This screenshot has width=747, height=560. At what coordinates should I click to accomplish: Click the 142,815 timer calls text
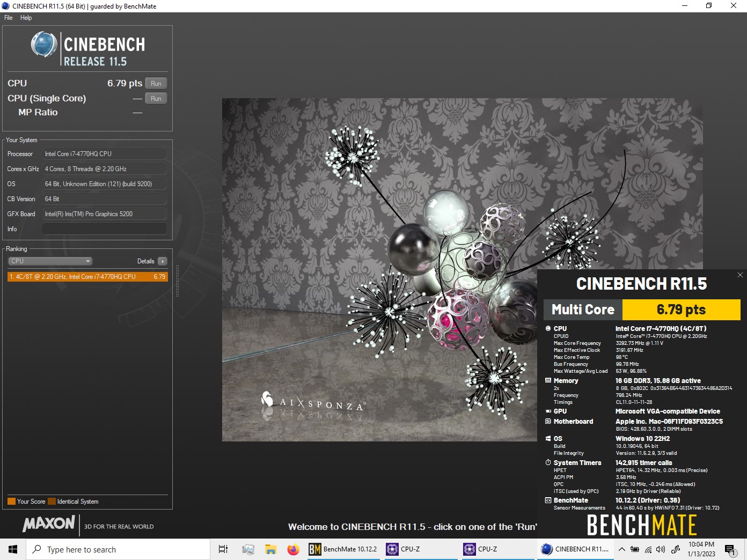click(643, 462)
